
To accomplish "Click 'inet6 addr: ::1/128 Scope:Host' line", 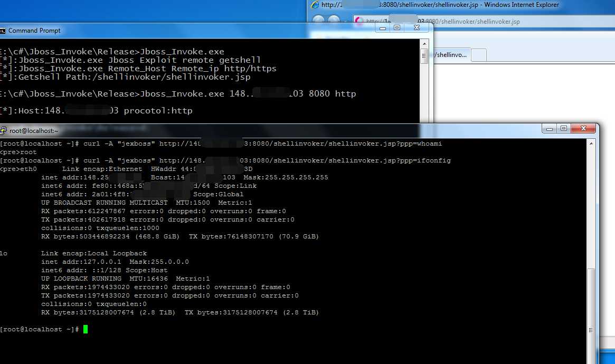I will 105,270.
